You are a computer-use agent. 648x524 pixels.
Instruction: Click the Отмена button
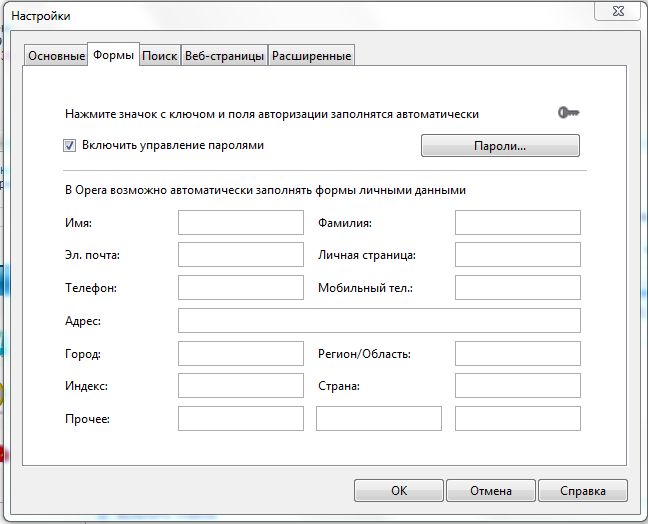pos(491,491)
